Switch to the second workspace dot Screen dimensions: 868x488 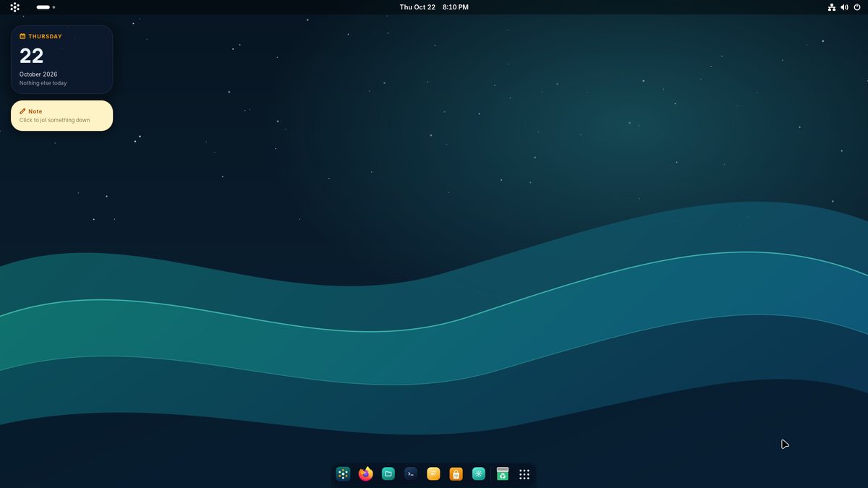(x=54, y=7)
